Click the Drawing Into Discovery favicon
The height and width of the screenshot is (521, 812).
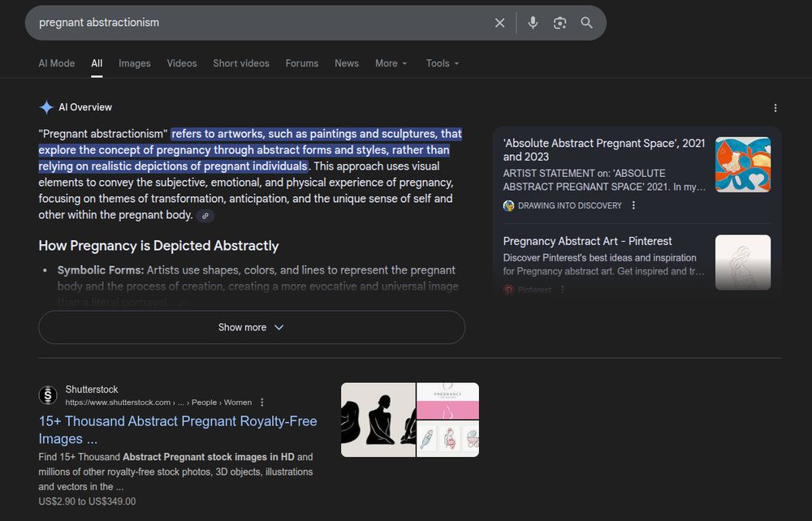pyautogui.click(x=508, y=205)
